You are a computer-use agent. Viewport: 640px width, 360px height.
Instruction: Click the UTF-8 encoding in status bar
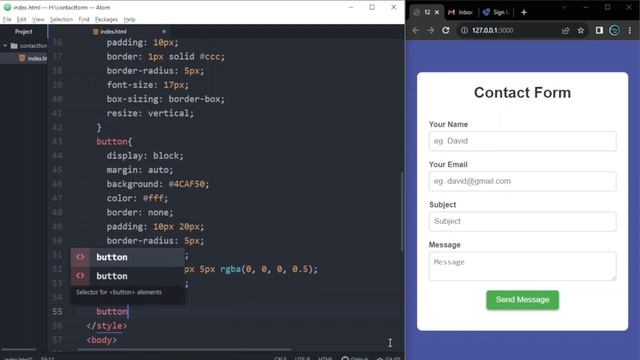pyautogui.click(x=302, y=358)
